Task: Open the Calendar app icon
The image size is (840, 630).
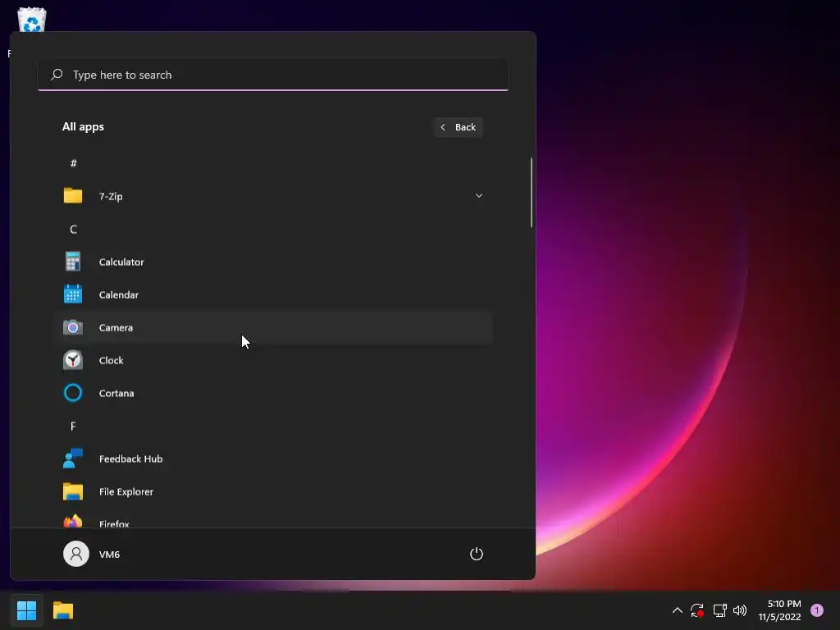Action: click(73, 294)
